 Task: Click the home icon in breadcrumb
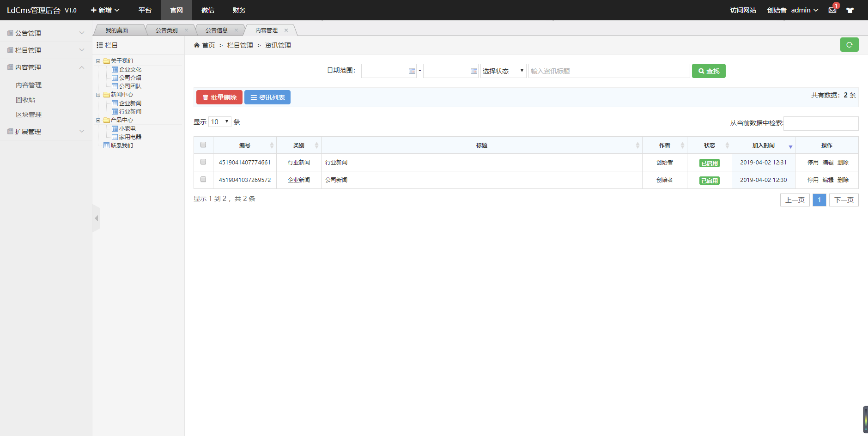click(197, 45)
